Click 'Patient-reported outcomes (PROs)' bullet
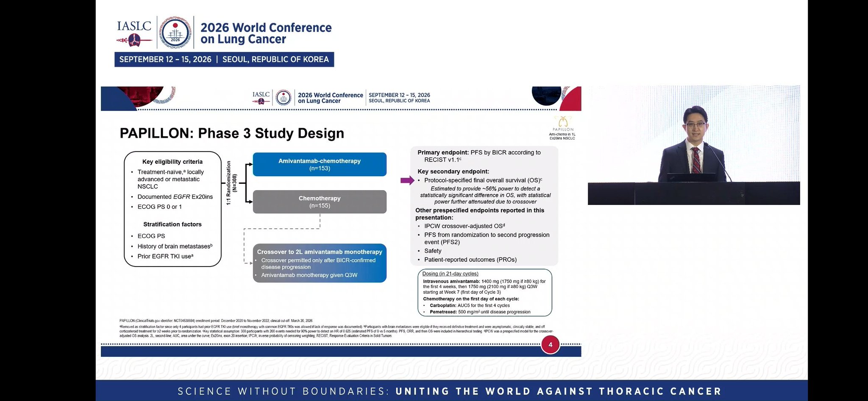Screen dimensions: 868x401 tap(470, 260)
